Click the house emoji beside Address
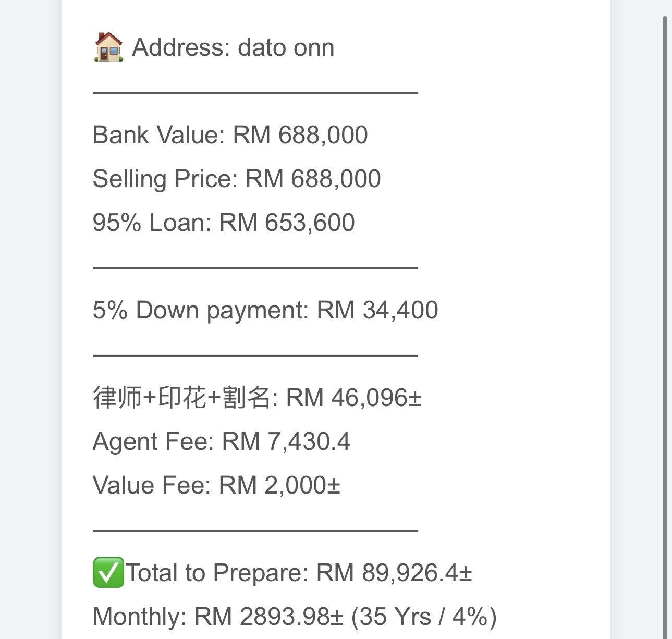Screen dimensions: 672x639 [x=108, y=47]
